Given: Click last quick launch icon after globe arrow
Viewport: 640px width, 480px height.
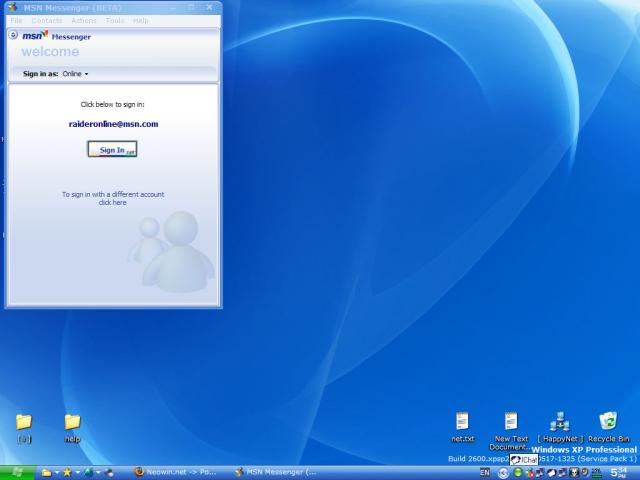Looking at the screenshot, I should tap(109, 473).
